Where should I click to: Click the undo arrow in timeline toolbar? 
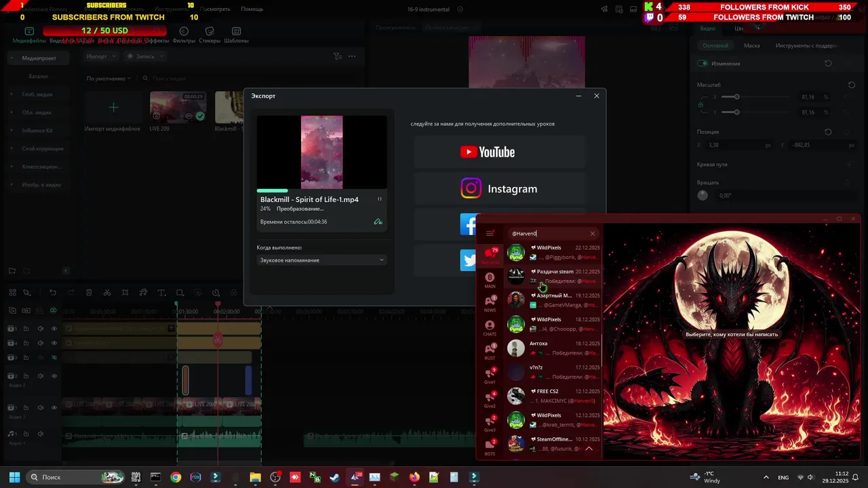click(53, 292)
